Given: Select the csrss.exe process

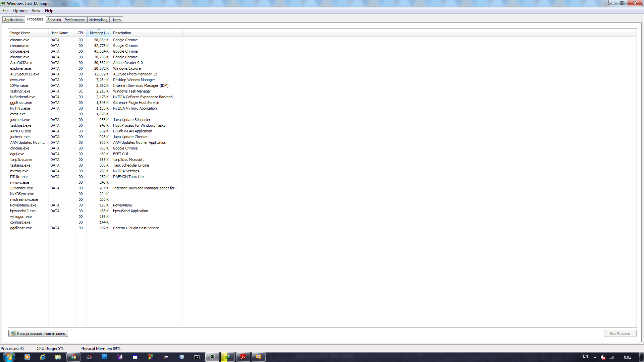Looking at the screenshot, I should click(95, 114).
